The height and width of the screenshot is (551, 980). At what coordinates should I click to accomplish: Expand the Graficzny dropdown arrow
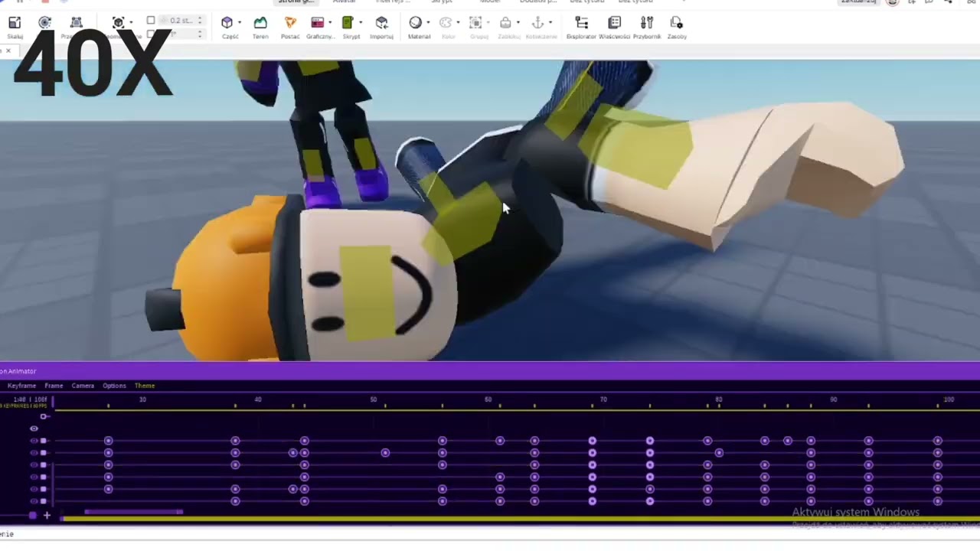point(331,23)
